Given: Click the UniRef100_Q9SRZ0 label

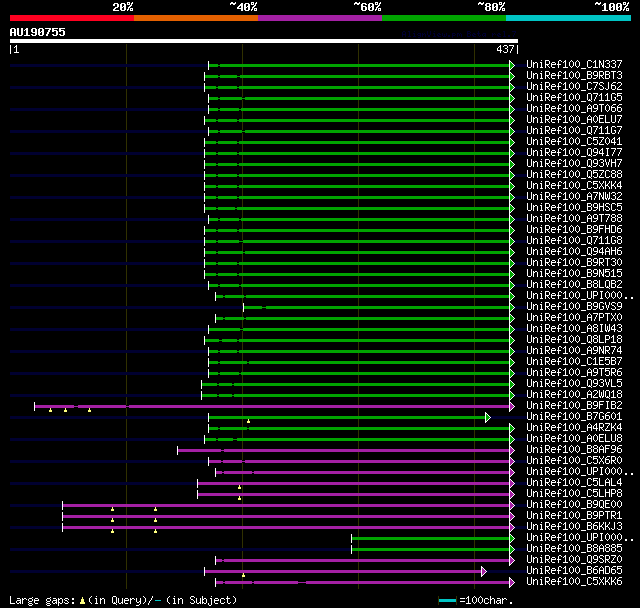Looking at the screenshot, I should (574, 560).
